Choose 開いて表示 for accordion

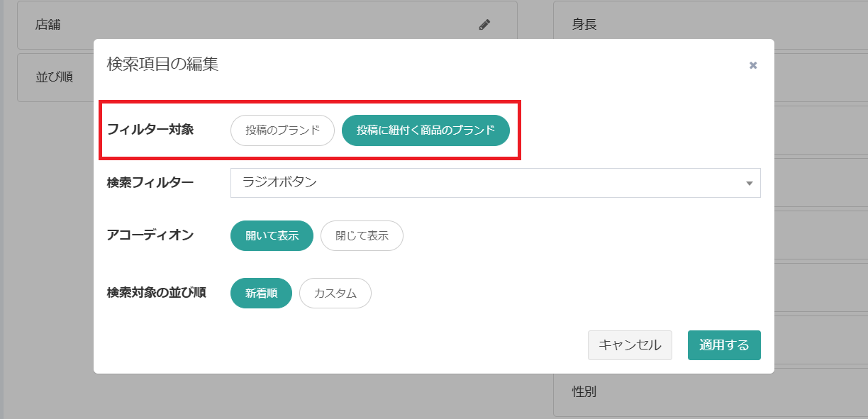tap(272, 236)
